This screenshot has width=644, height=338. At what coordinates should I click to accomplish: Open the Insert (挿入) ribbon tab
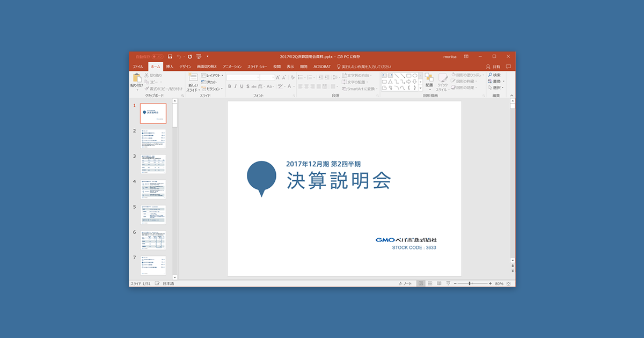coord(170,67)
